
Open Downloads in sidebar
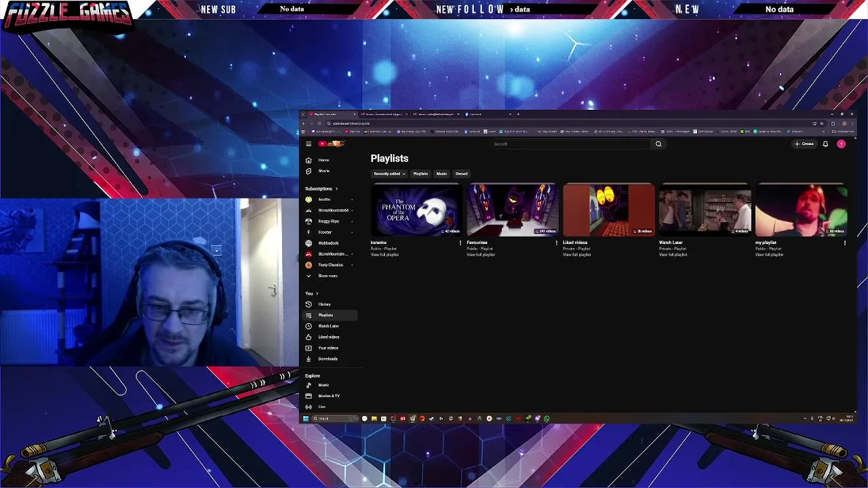329,359
